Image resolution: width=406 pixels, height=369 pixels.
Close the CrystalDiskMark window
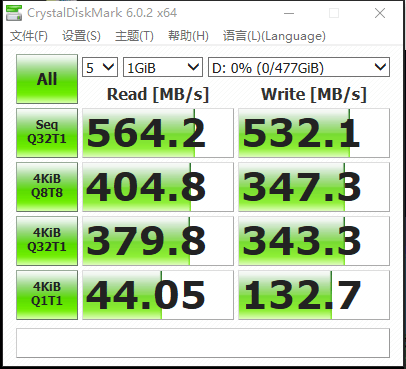pos(380,13)
